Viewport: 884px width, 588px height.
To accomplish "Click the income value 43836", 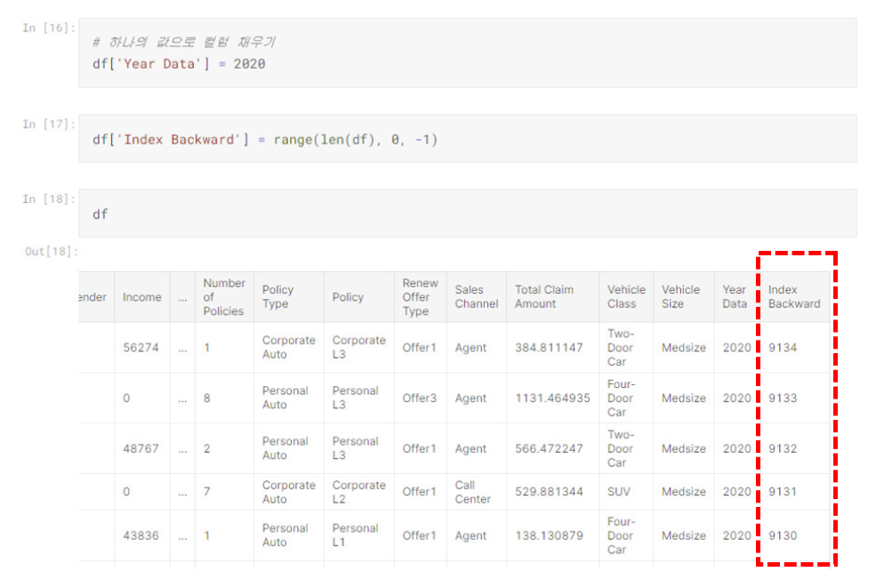I will [141, 536].
